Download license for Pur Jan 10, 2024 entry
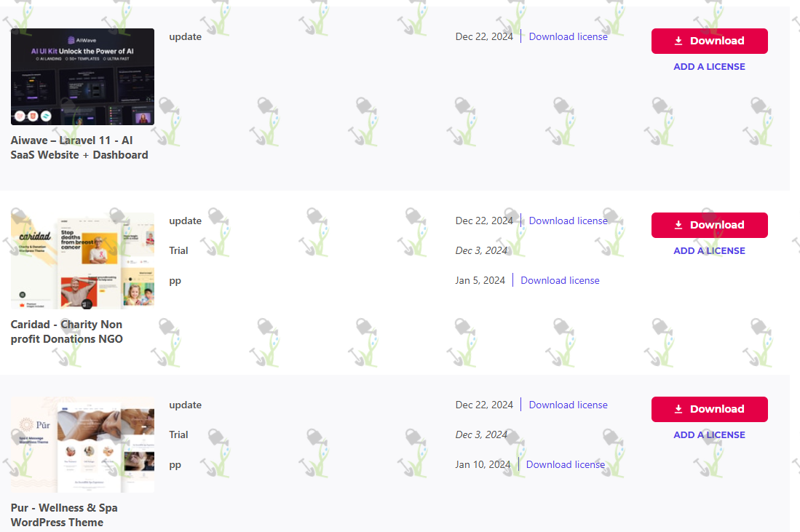 pyautogui.click(x=566, y=464)
